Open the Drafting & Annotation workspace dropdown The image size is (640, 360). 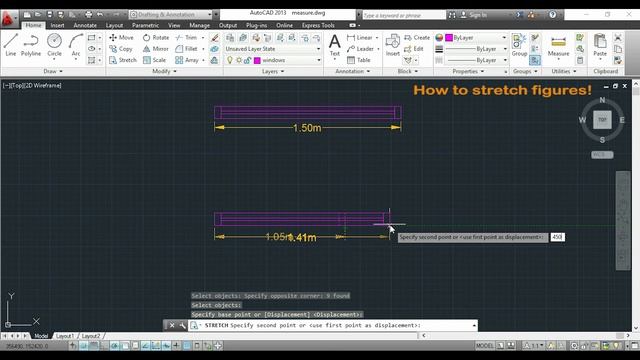tap(171, 15)
